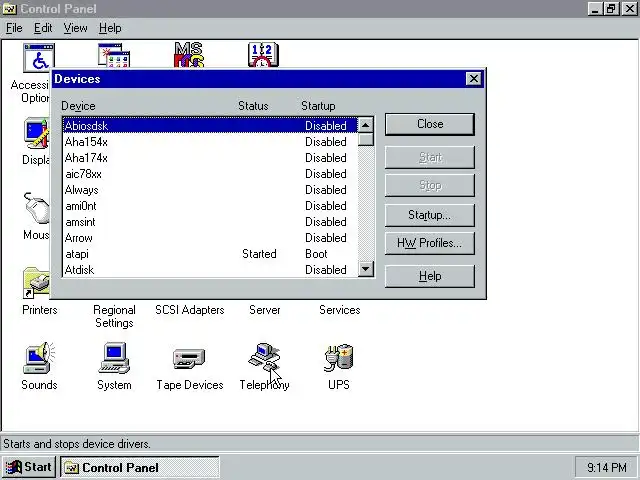Restore the Control Panel window size
This screenshot has width=640, height=480.
(611, 9)
